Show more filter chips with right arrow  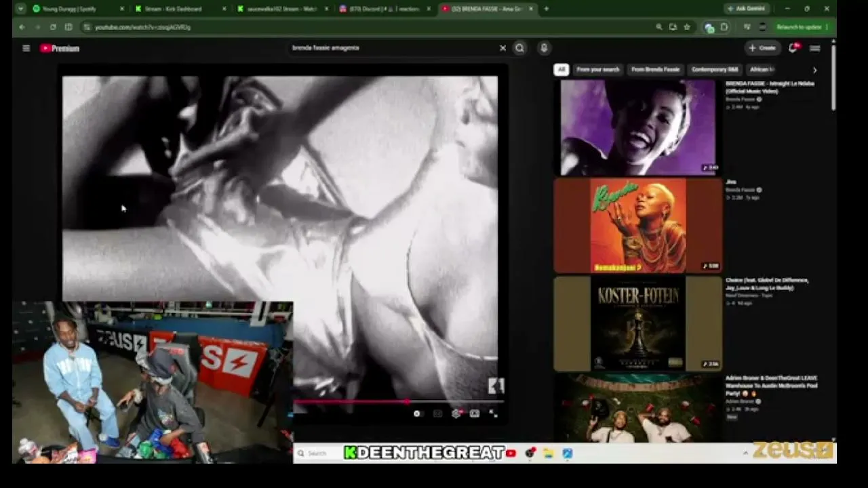(814, 70)
